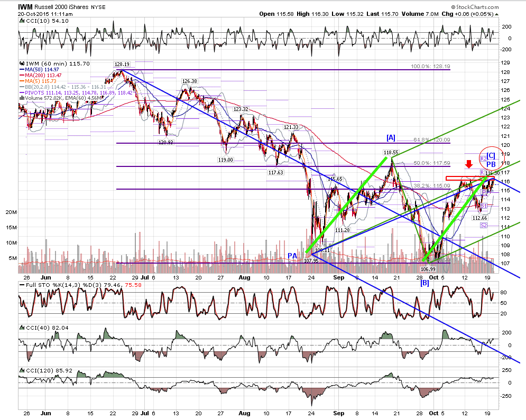Click the 118.55 peak price label
Viewport: 526px width, 420px height.
point(391,153)
